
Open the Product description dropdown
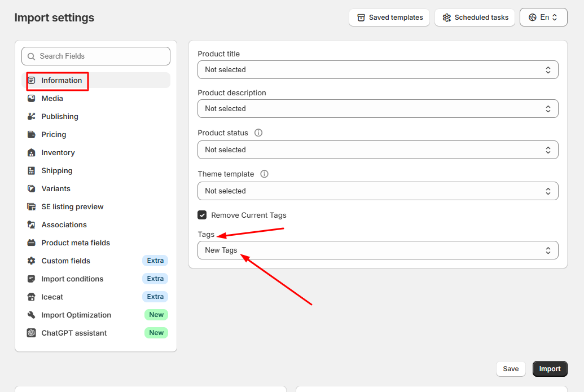(x=377, y=109)
